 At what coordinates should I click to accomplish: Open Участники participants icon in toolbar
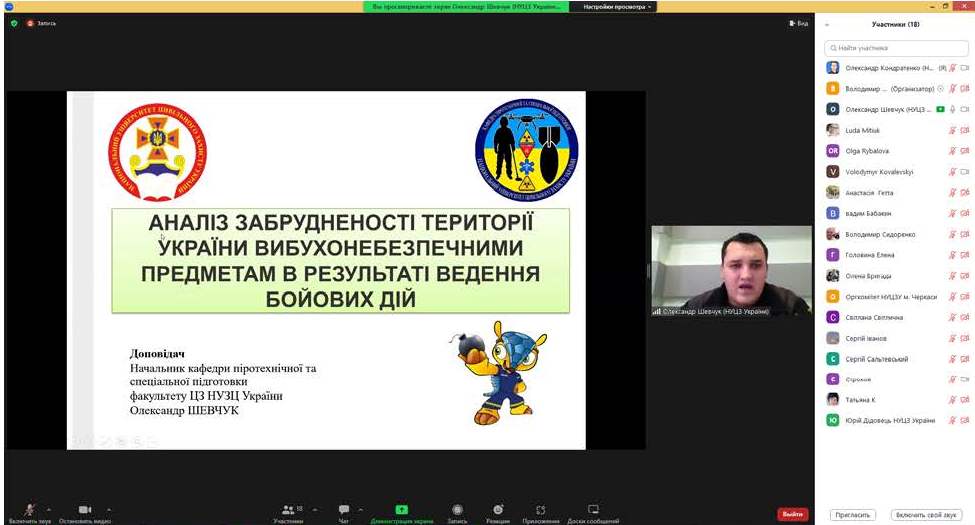tap(288, 510)
